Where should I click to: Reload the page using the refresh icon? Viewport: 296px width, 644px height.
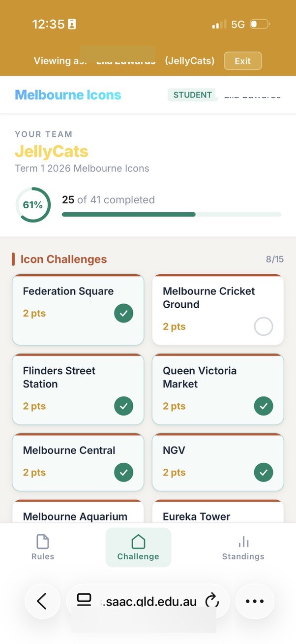click(212, 601)
